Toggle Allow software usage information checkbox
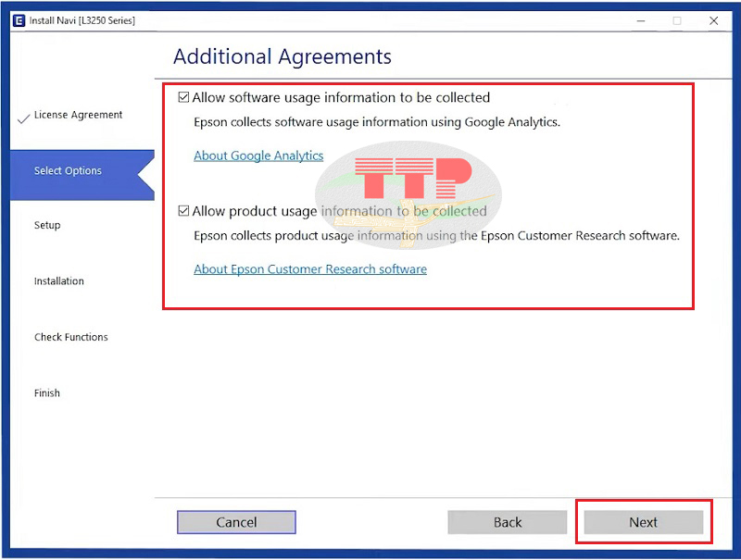The image size is (741, 560). pyautogui.click(x=183, y=97)
